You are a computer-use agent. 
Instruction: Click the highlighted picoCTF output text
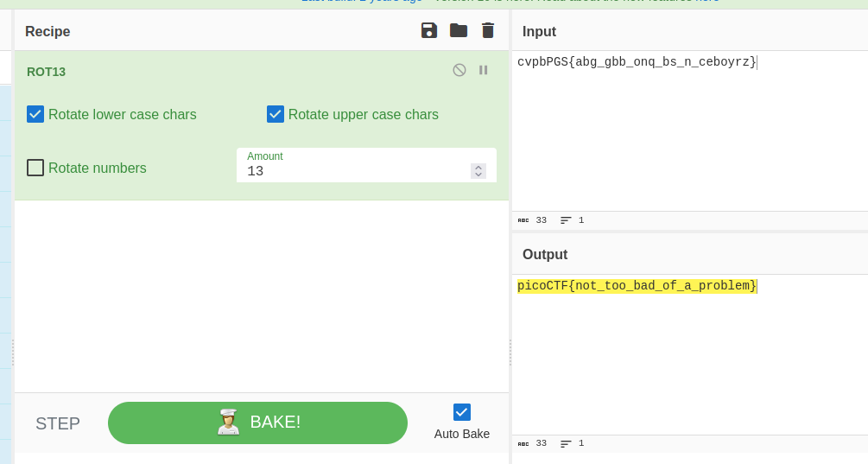click(637, 286)
